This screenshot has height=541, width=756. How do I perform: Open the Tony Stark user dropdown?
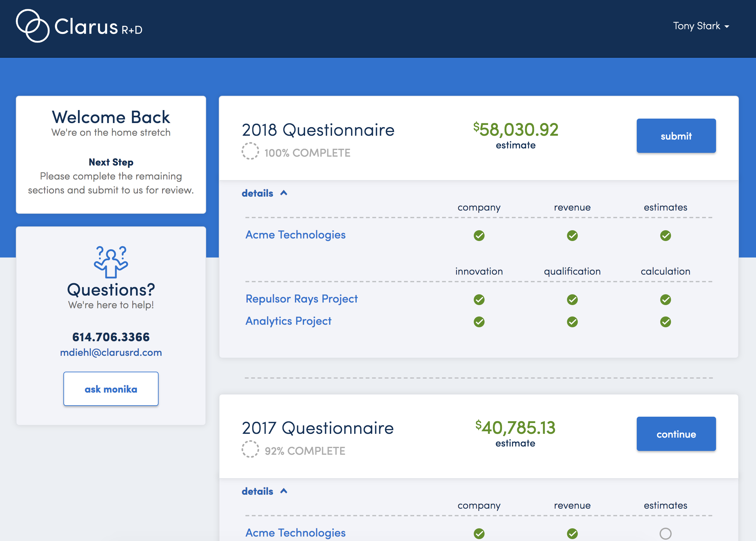(701, 26)
